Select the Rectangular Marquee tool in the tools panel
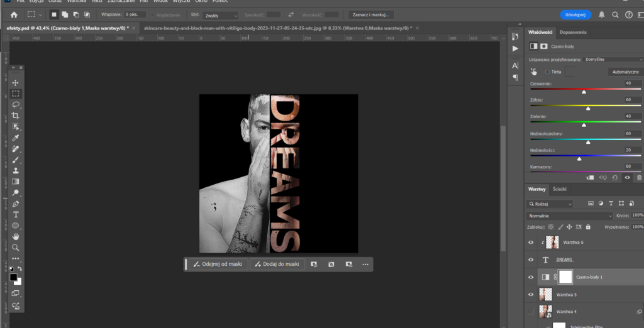The width and height of the screenshot is (644, 328). pos(16,94)
